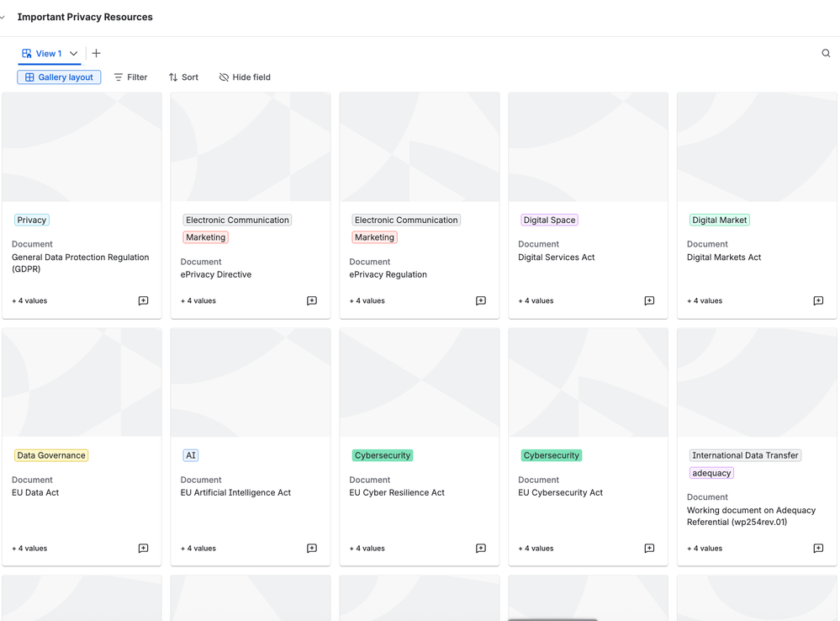Open the Sort options
The width and height of the screenshot is (840, 621).
coord(183,77)
